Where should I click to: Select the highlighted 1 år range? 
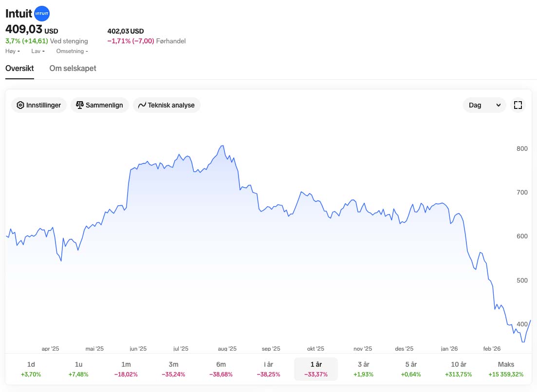point(315,369)
